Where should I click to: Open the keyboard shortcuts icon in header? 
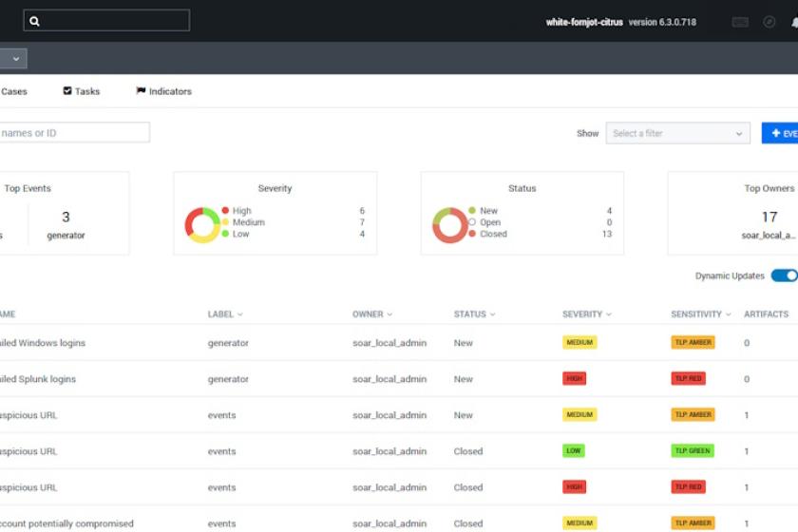click(x=740, y=22)
